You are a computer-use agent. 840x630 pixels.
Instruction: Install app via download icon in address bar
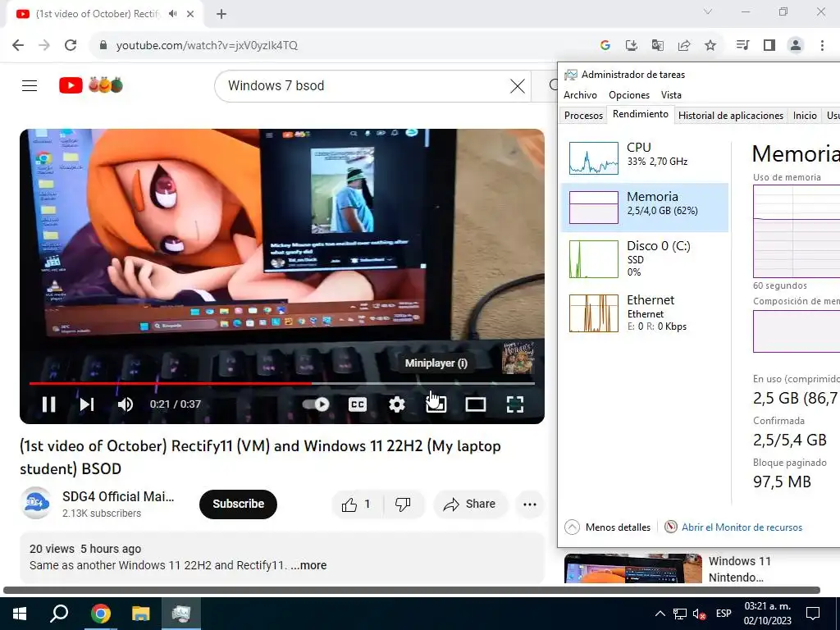(632, 46)
